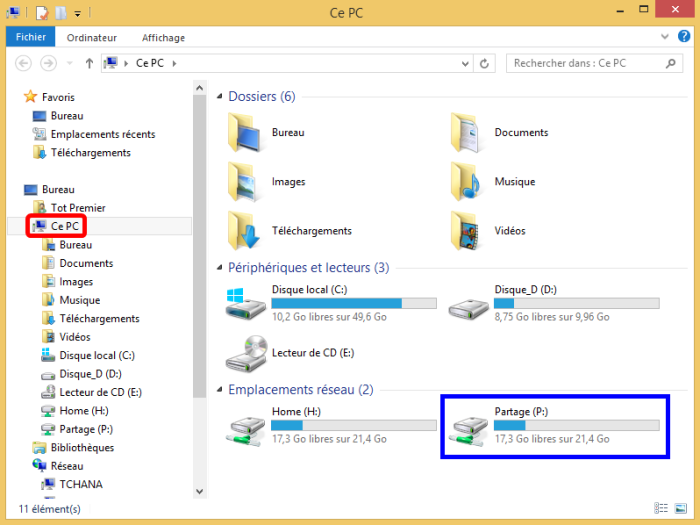Viewport: 700px width, 525px height.
Task: Select Partage (P:) network drive icon
Action: 468,431
